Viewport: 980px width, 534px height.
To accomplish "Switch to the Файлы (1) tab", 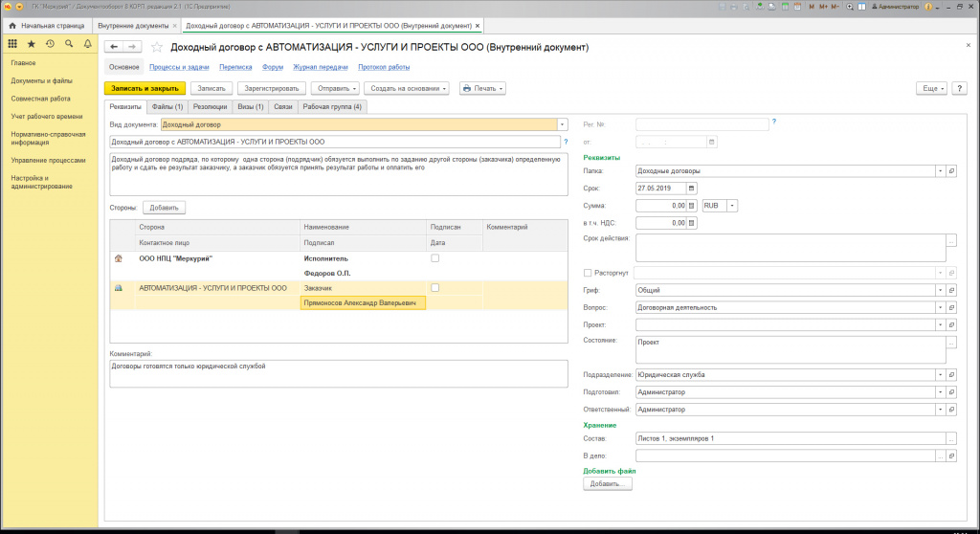I will tap(167, 106).
